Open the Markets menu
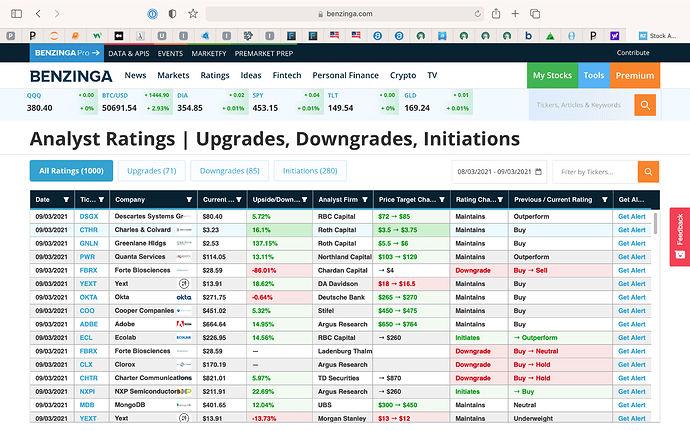This screenshot has width=690, height=431. 173,75
